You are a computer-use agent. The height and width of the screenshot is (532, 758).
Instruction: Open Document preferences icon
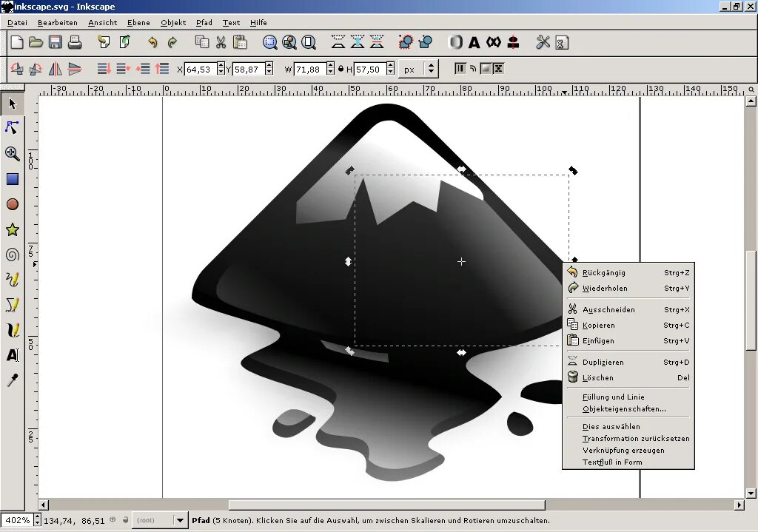point(562,43)
